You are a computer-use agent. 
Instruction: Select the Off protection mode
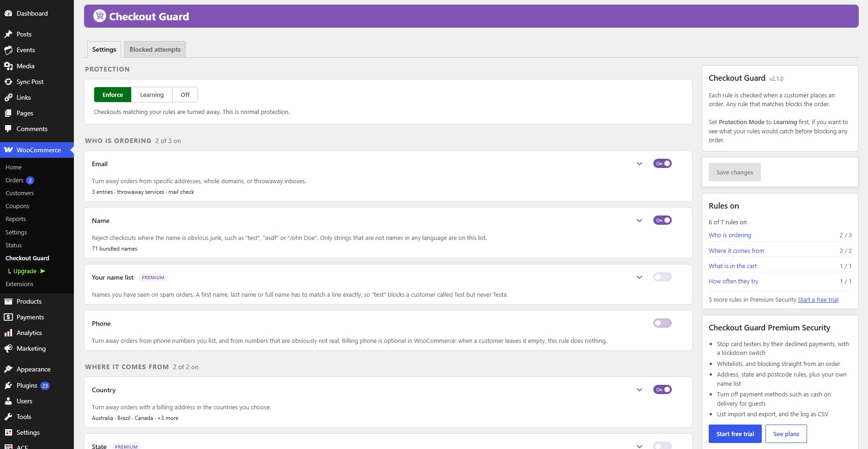pos(185,95)
